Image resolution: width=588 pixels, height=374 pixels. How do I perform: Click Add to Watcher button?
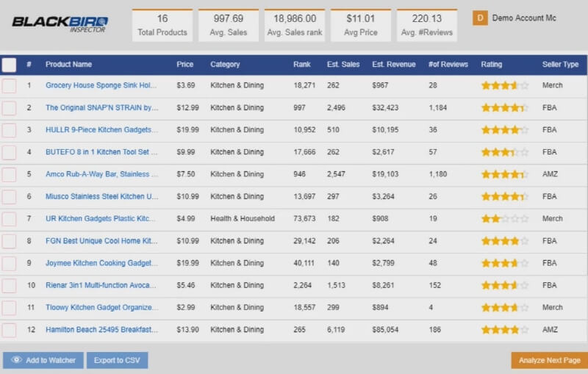43,360
